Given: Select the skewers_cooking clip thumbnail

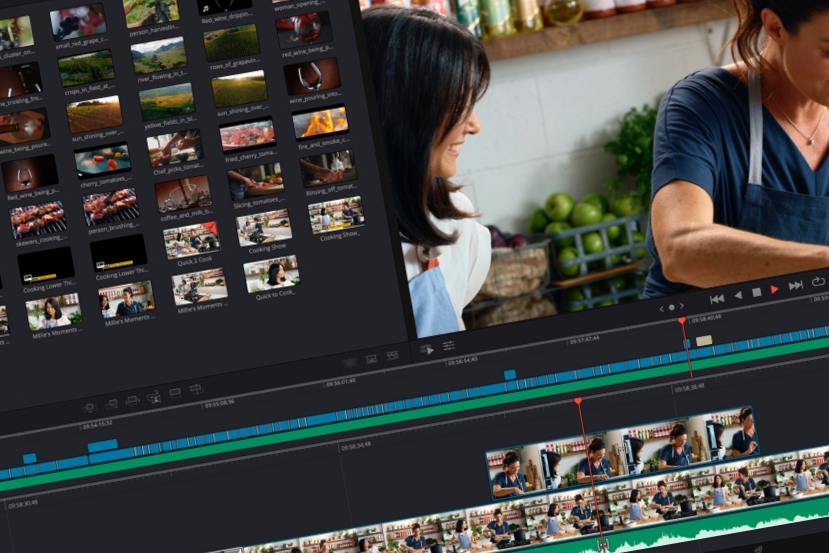Looking at the screenshot, I should point(38,218).
